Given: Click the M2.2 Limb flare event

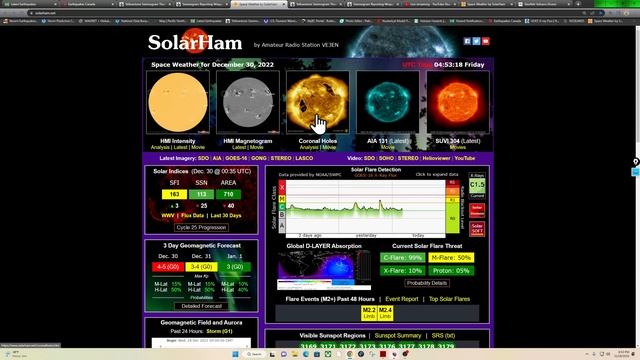Looking at the screenshot, I should (369, 313).
